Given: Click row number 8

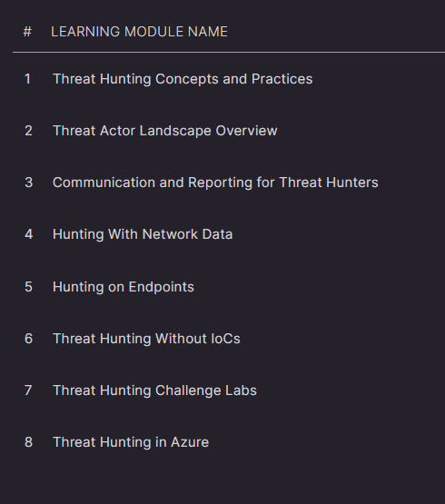Looking at the screenshot, I should pos(29,442).
